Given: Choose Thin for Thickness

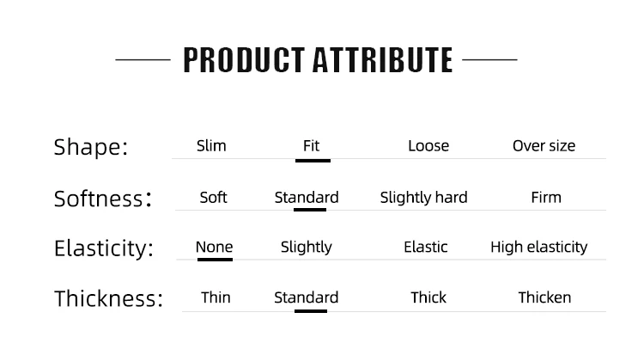Looking at the screenshot, I should [216, 297].
